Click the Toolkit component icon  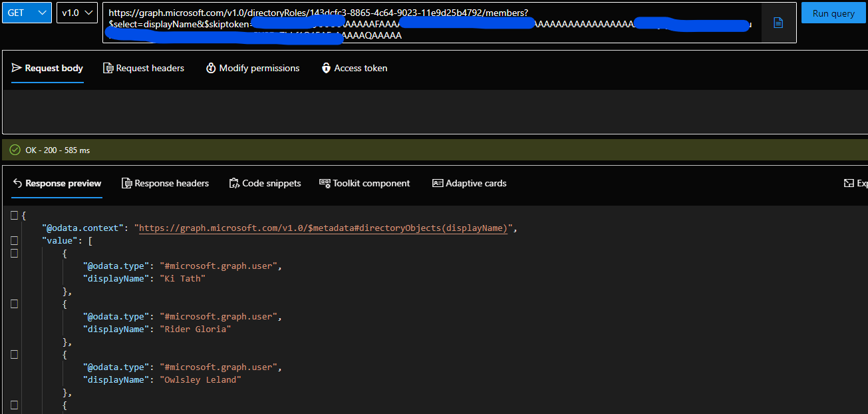pyautogui.click(x=325, y=183)
